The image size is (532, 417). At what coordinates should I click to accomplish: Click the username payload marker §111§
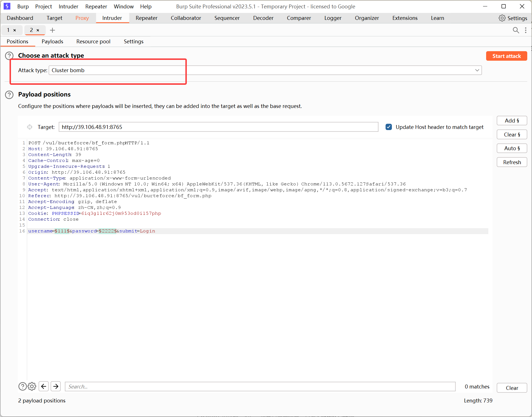click(62, 231)
